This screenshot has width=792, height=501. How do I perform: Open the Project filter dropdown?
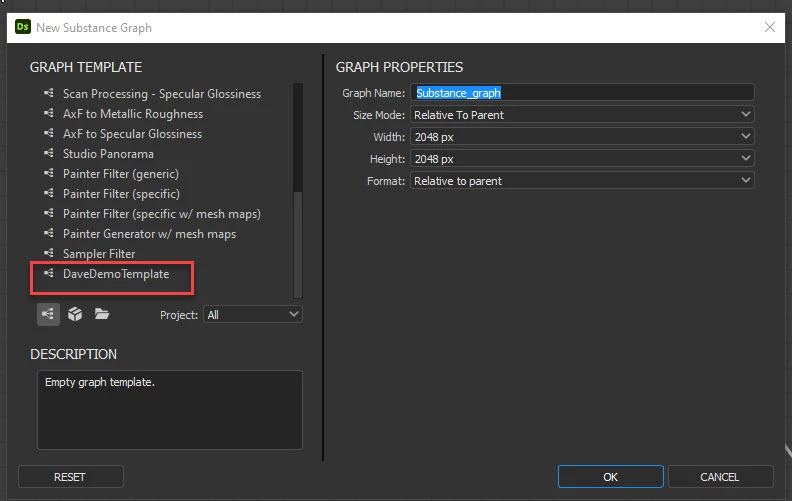click(253, 315)
